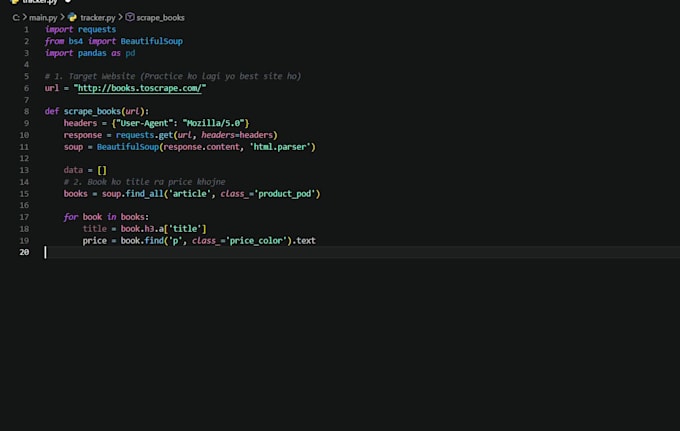This screenshot has height=431, width=680.
Task: Place cursor on empty line 20
Action: pyautogui.click(x=362, y=252)
